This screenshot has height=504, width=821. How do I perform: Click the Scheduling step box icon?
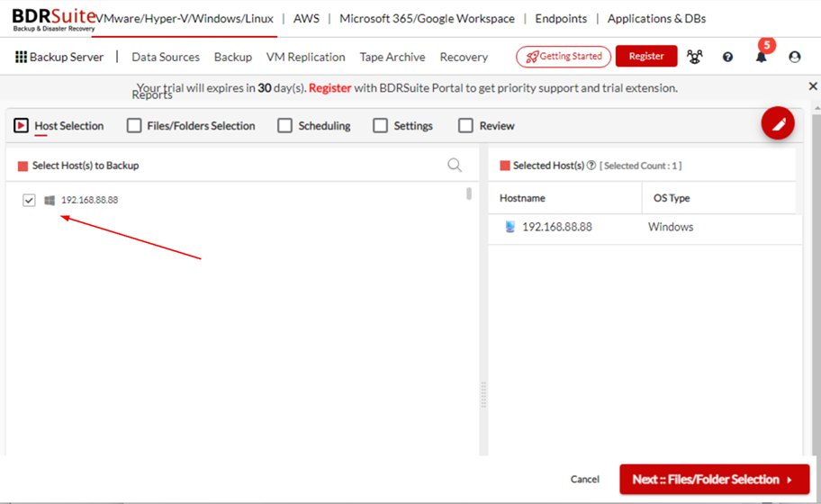click(x=284, y=126)
